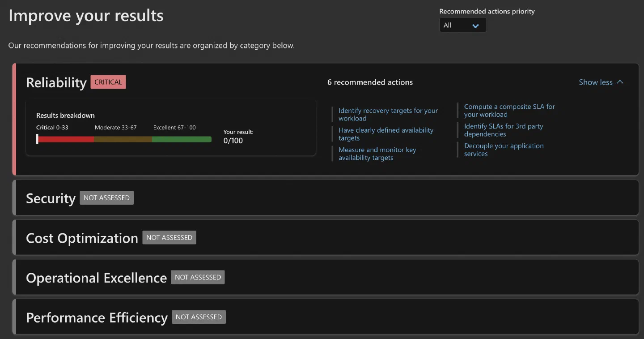Click the red Critical segment of results bar
Image resolution: width=644 pixels, height=339 pixels.
click(x=66, y=139)
